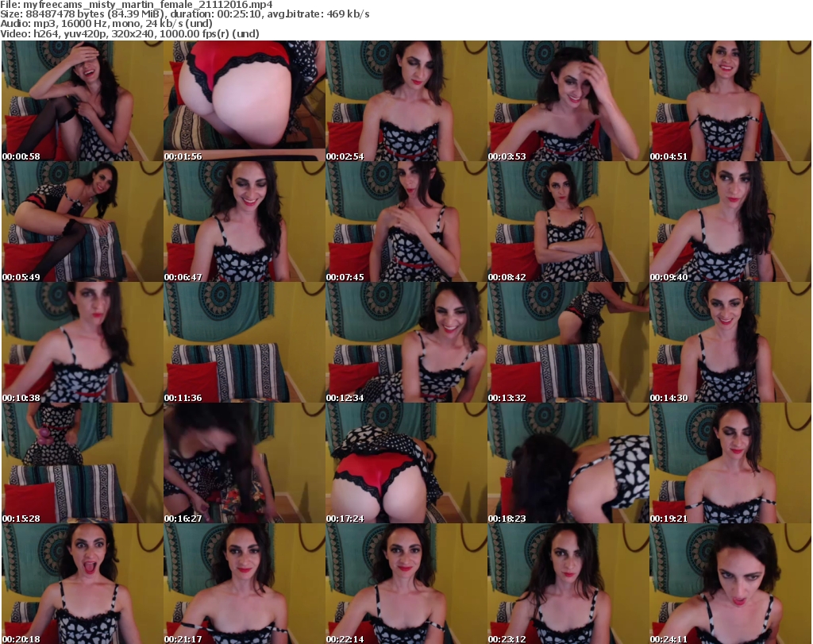Choose the frame stamped 00:13:32
Viewport: 813px width, 644px height.
point(568,342)
